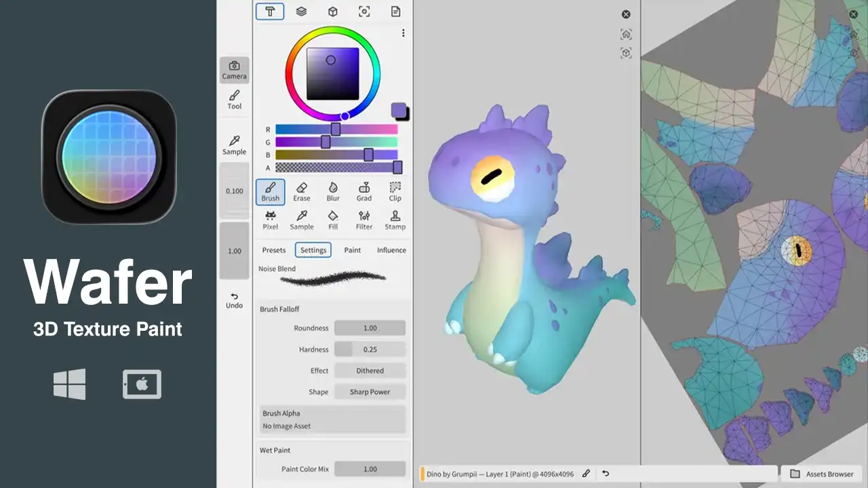Open the layers panel icon
The width and height of the screenshot is (868, 488).
(302, 12)
